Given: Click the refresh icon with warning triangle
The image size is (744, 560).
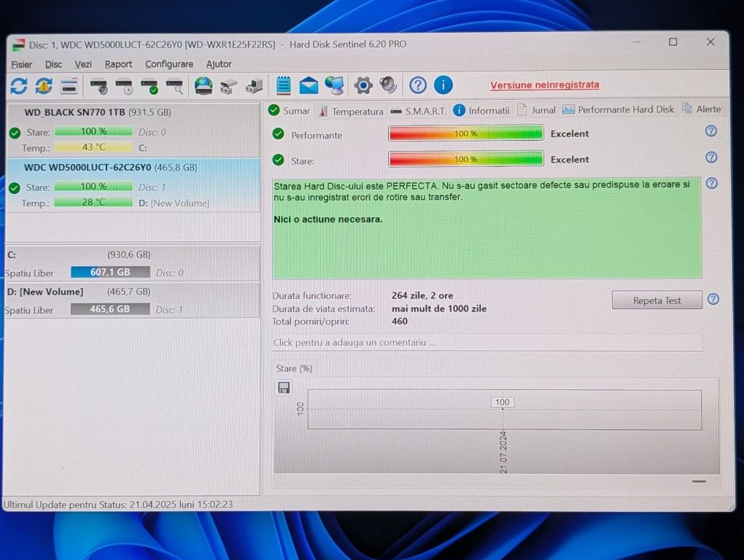Looking at the screenshot, I should coord(44,86).
